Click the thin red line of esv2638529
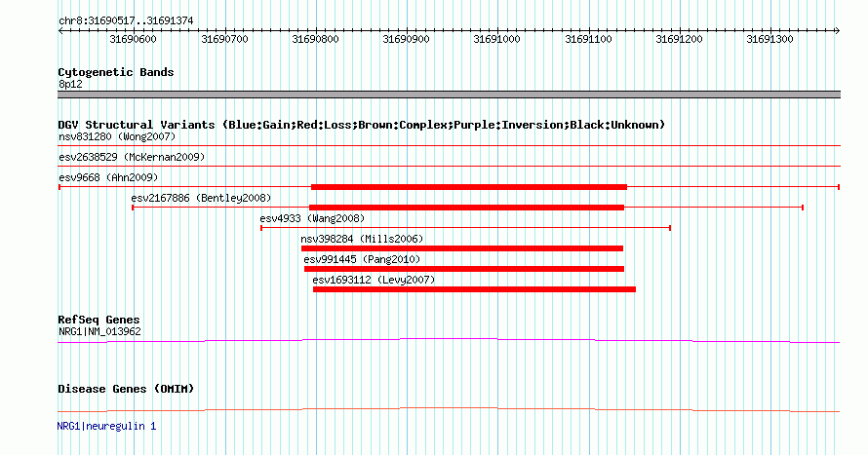Image resolution: width=868 pixels, height=455 pixels. point(449,167)
